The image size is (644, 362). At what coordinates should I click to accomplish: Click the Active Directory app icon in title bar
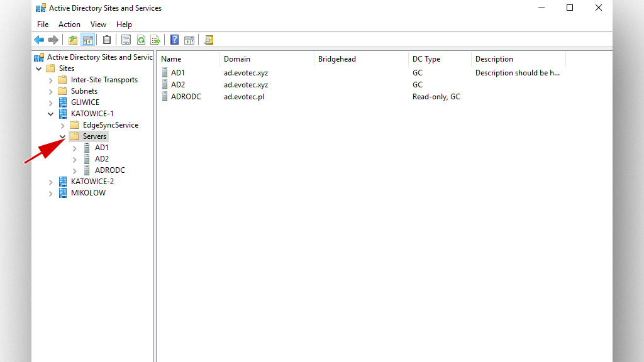pyautogui.click(x=41, y=8)
